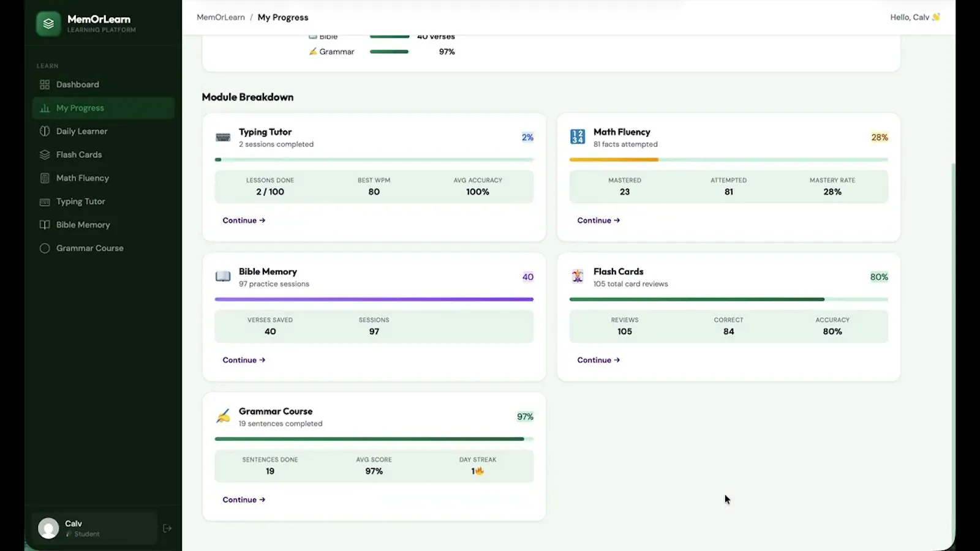Click the Mastered value 23
Image resolution: width=980 pixels, height=551 pixels.
coord(625,192)
